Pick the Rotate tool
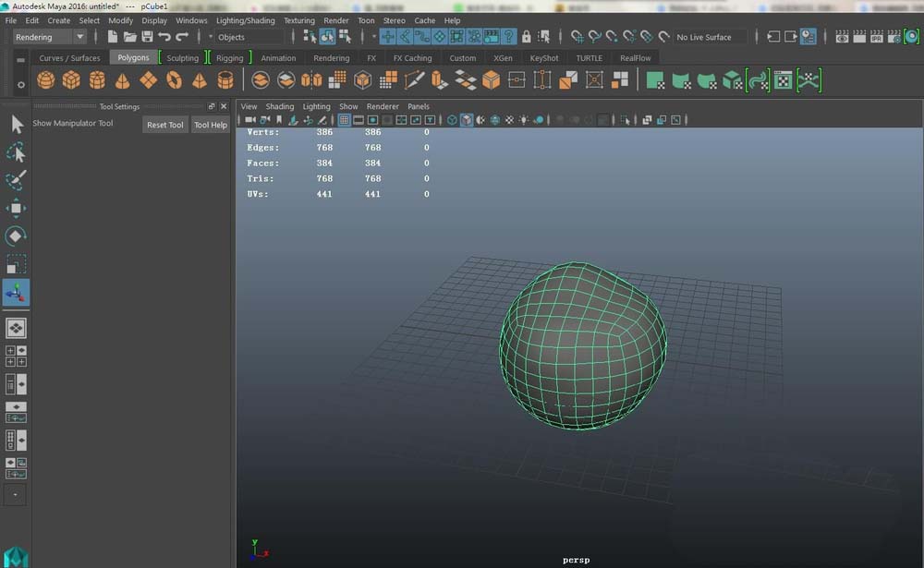The image size is (924, 568). tap(17, 236)
